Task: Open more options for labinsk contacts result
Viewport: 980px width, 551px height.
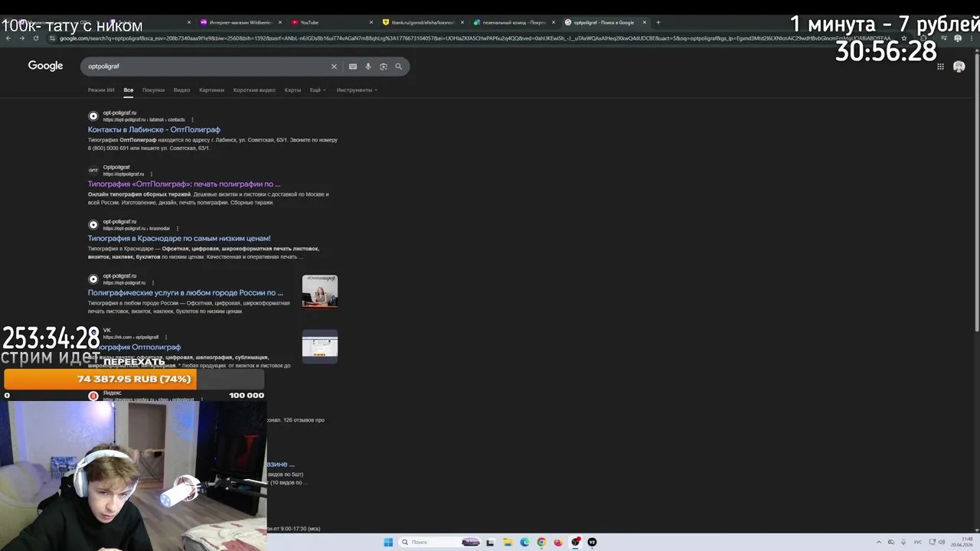Action: tap(192, 119)
